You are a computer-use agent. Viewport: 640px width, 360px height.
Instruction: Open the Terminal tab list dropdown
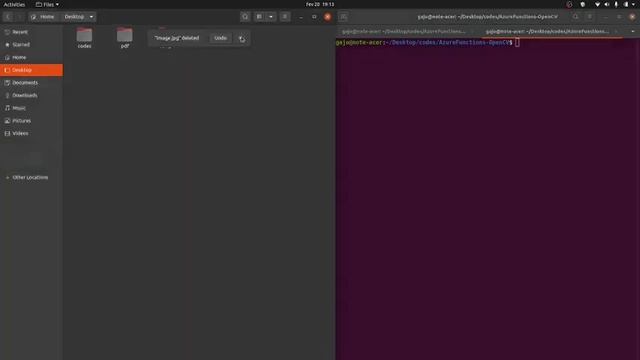click(x=633, y=31)
